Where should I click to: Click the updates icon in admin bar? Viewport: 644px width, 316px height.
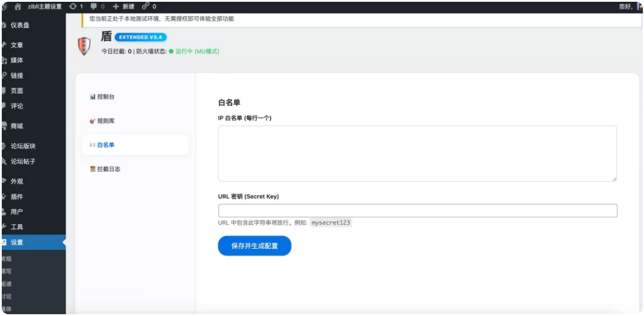point(75,6)
